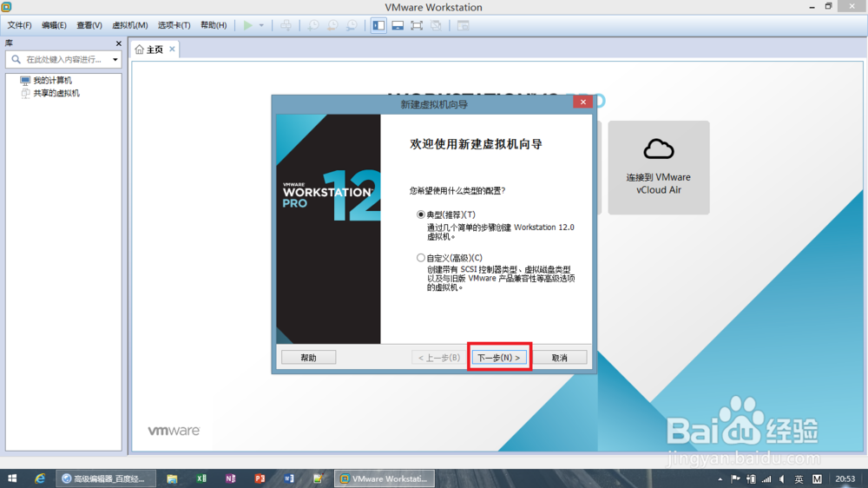Open the power options dropdown arrow

tap(261, 25)
